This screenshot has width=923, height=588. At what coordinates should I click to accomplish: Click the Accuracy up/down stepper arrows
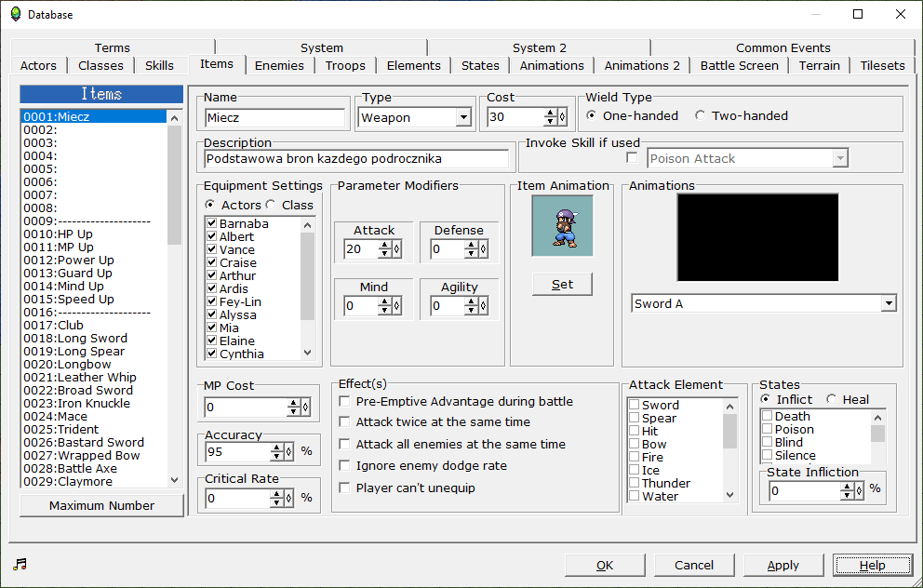point(276,451)
